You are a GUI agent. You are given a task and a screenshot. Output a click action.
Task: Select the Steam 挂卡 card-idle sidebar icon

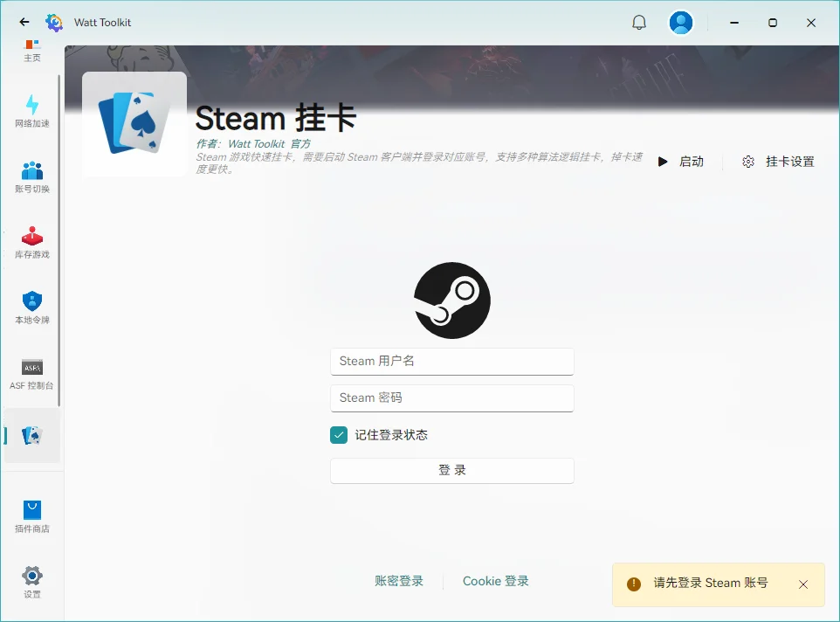pos(32,436)
